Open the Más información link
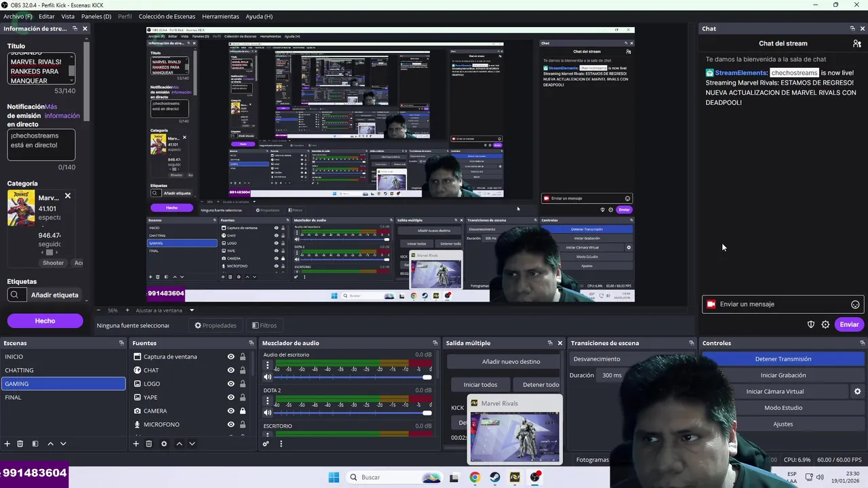This screenshot has width=868, height=488. tap(62, 111)
